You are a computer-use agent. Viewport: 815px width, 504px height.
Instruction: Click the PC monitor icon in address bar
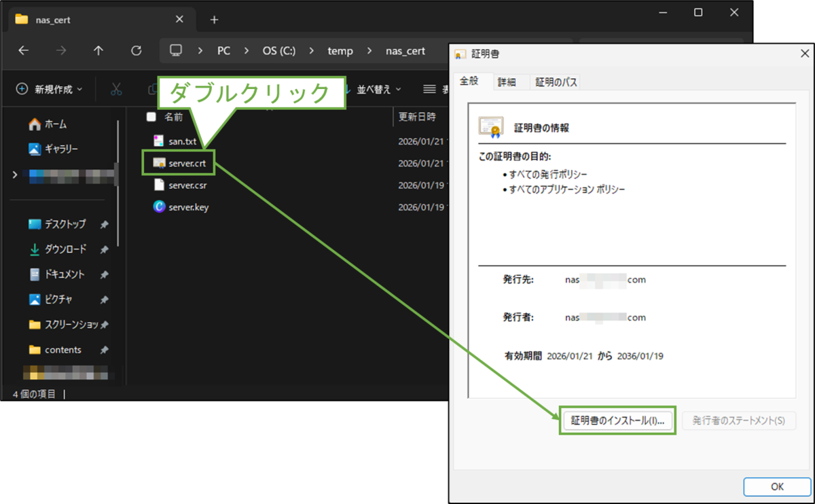click(177, 51)
